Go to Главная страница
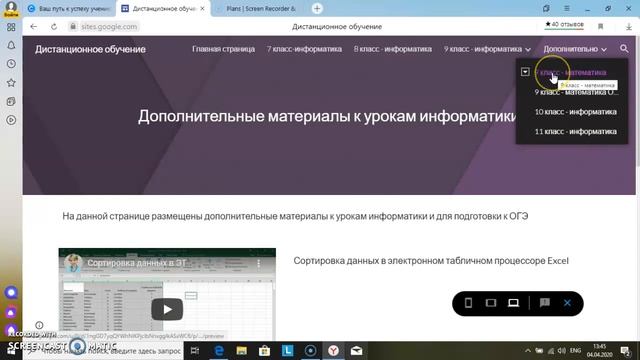This screenshot has width=640, height=360. pos(223,49)
